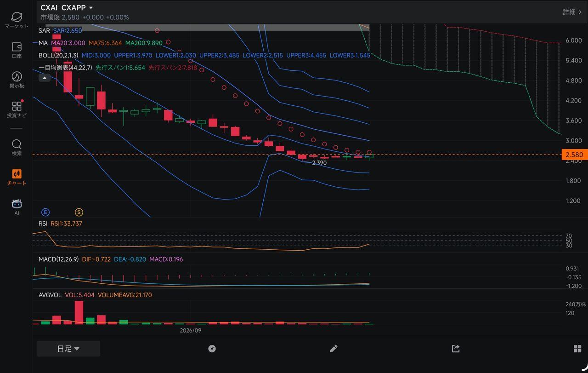Open the four-square layout grid icon
This screenshot has width=588, height=373.
[577, 349]
